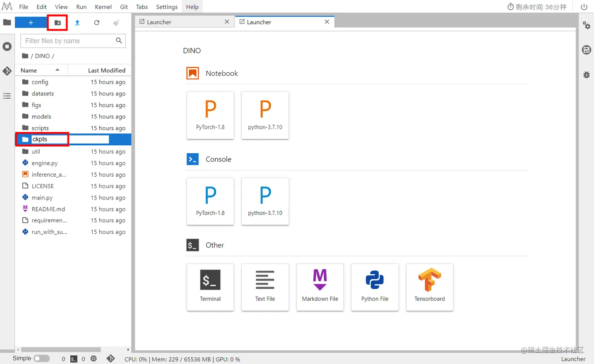The image size is (594, 364).
Task: Open the File Browser sidebar icon
Action: (x=7, y=22)
